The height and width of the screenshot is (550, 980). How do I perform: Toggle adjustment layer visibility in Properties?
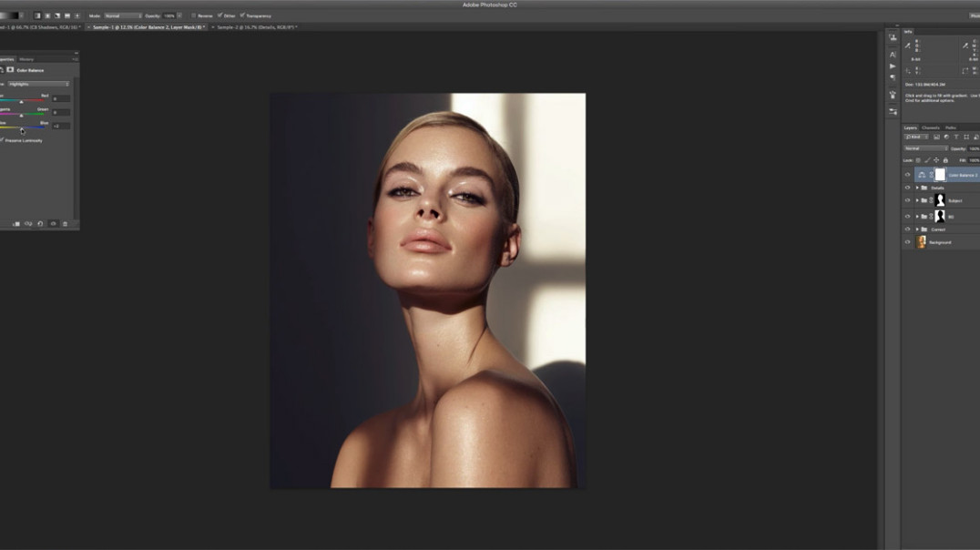(53, 224)
